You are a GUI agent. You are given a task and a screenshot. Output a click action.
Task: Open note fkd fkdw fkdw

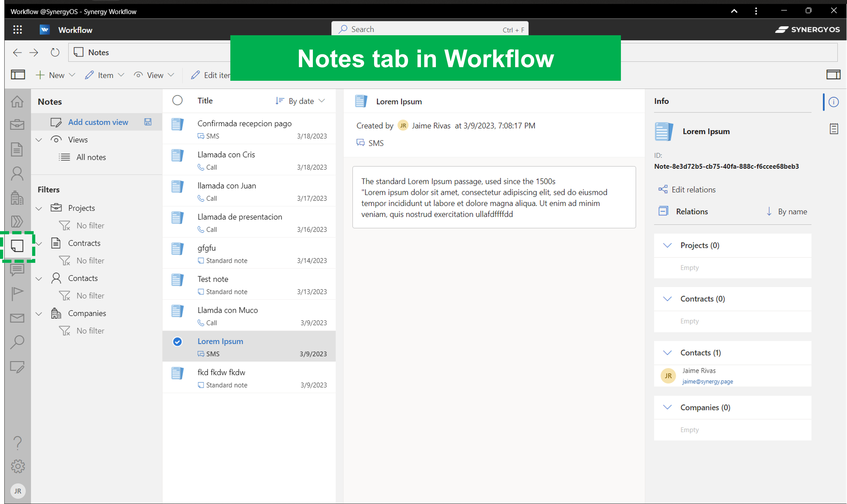tap(249, 378)
